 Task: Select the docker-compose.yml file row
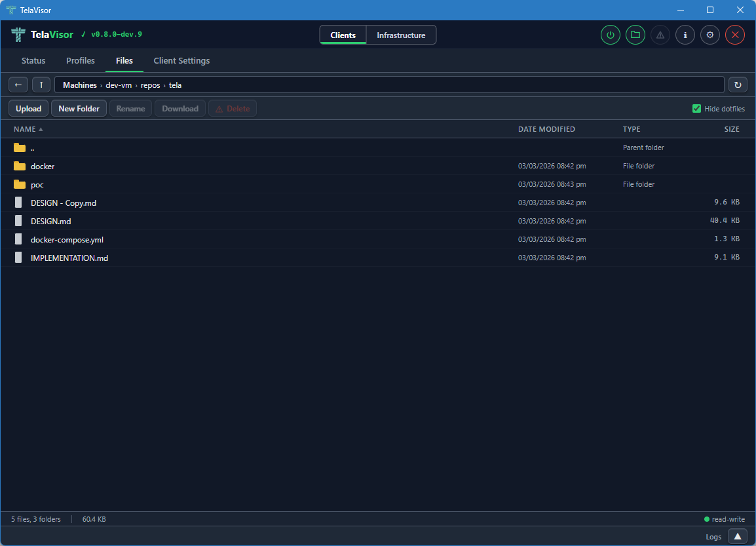pos(67,239)
